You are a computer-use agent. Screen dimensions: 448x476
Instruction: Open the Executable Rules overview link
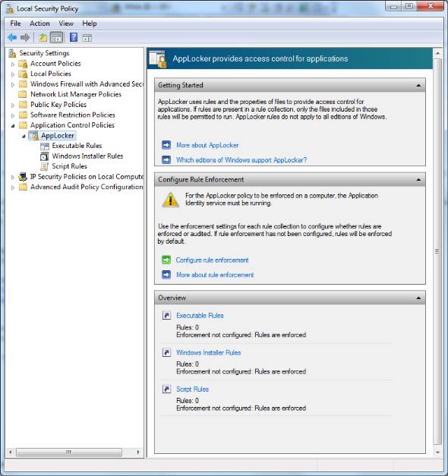200,315
